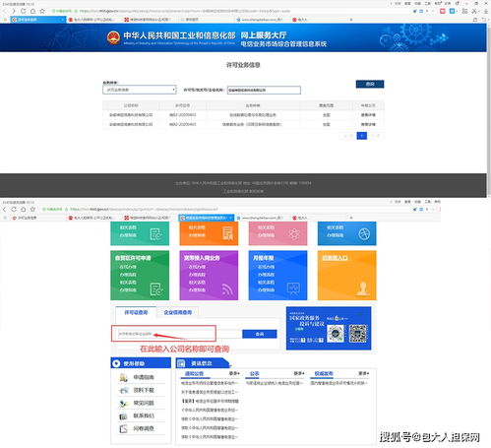Screen dimensions: 491x448
Task: Select page 1 in the results pagination
Action: [362, 136]
